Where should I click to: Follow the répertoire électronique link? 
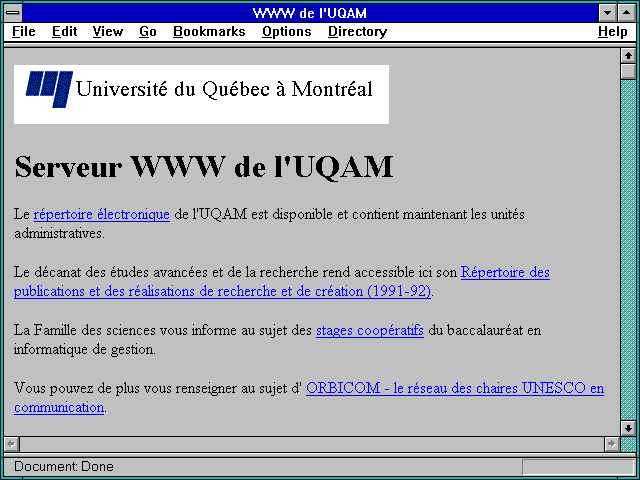tap(102, 214)
